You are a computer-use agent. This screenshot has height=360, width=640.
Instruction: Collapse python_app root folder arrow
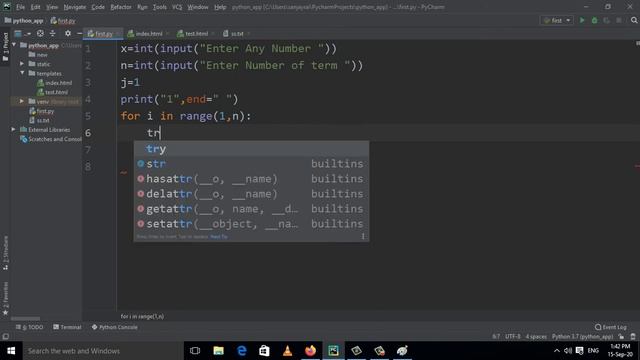click(14, 45)
